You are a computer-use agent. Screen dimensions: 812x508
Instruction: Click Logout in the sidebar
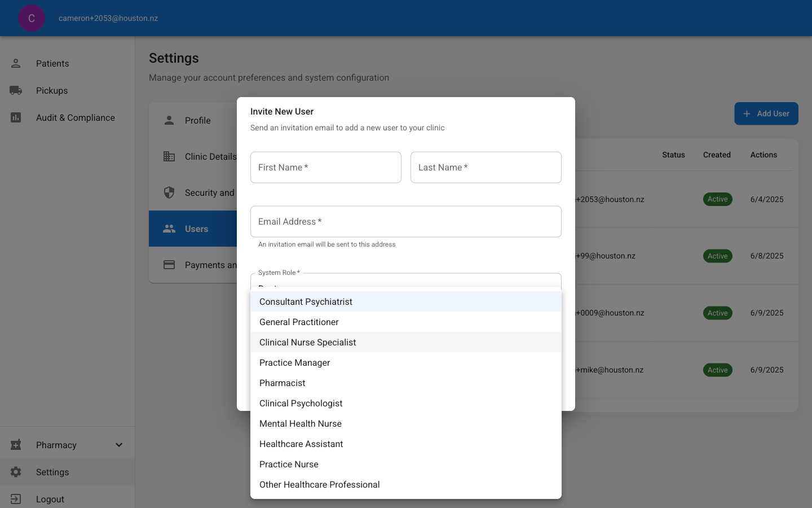click(68, 499)
